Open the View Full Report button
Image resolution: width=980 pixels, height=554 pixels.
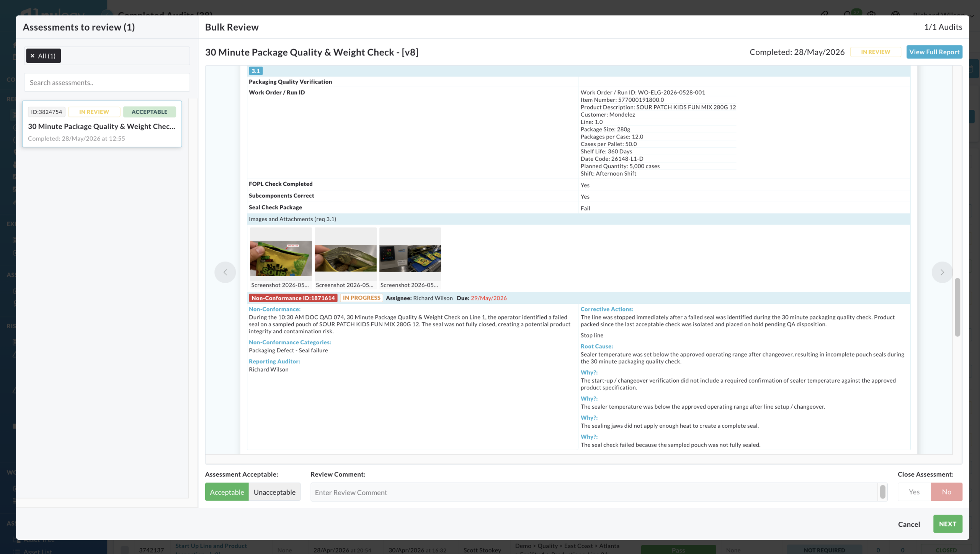pos(934,52)
